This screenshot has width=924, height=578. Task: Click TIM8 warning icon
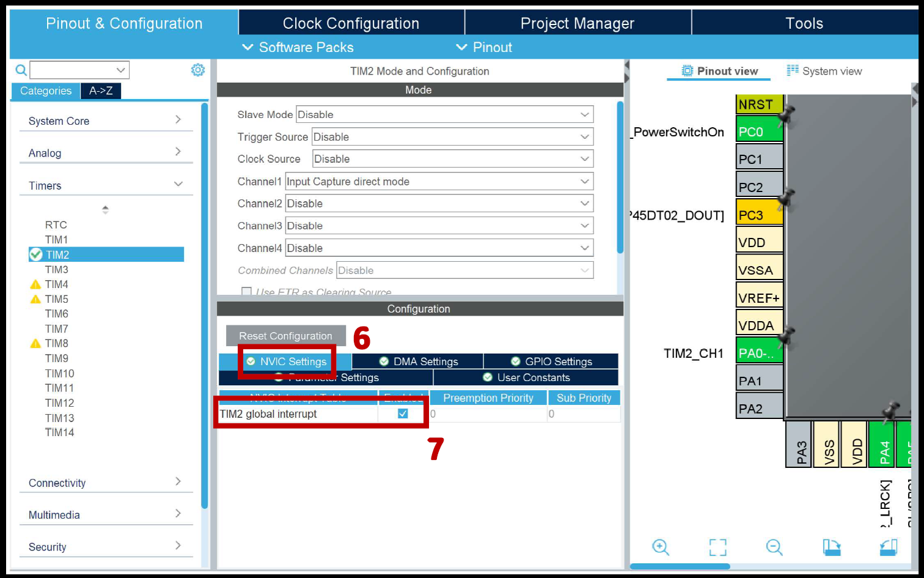[35, 344]
